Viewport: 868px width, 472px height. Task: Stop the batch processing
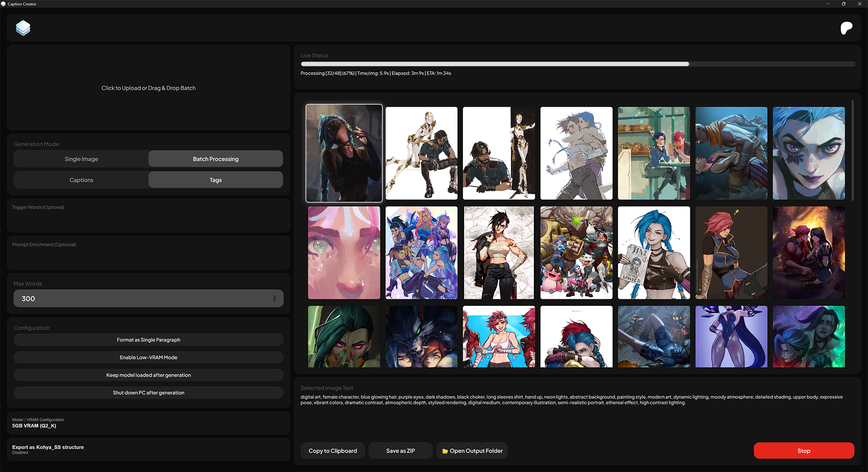(804, 451)
